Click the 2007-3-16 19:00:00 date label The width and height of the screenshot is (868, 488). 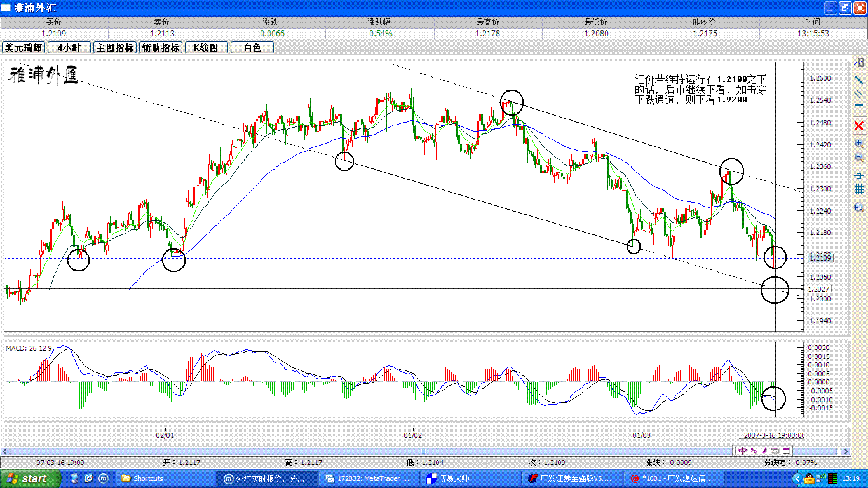point(774,435)
